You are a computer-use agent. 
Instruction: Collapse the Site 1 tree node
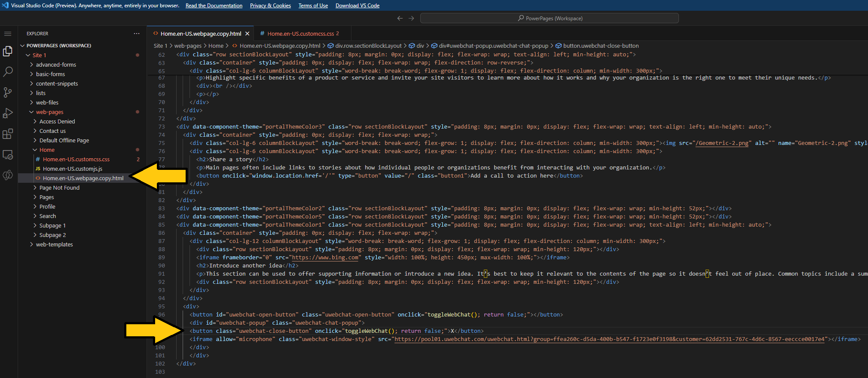[x=39, y=55]
